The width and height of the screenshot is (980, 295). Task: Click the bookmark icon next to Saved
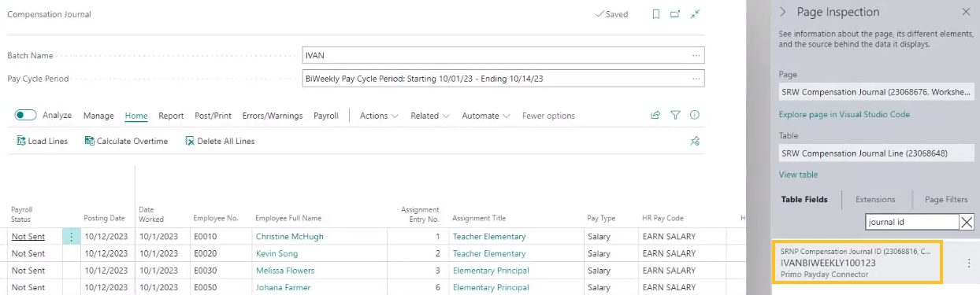[655, 14]
